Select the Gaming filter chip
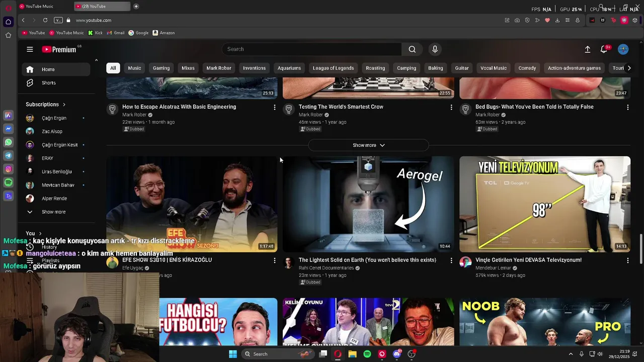Screen dimensions: 644x362 point(161,68)
